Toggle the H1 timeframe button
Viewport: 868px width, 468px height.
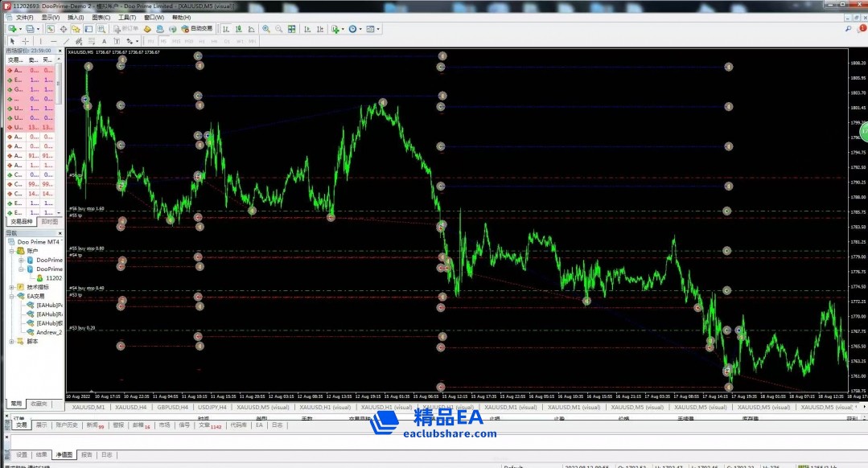[x=202, y=41]
